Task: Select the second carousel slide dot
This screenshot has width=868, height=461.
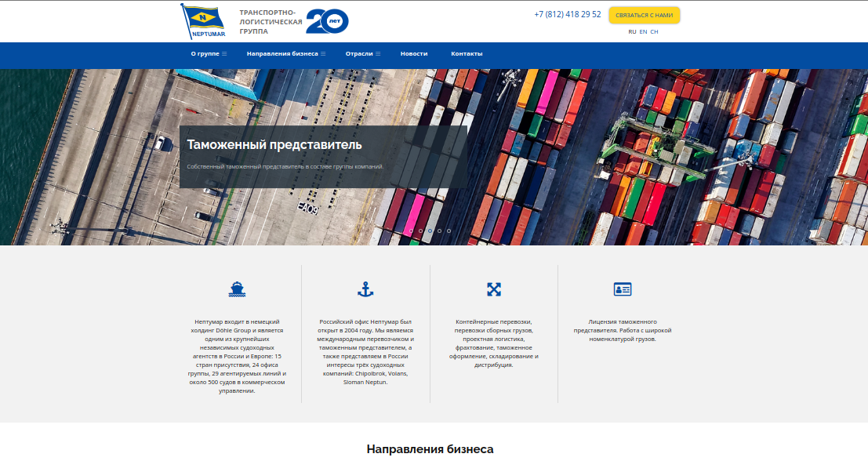Action: (x=421, y=230)
